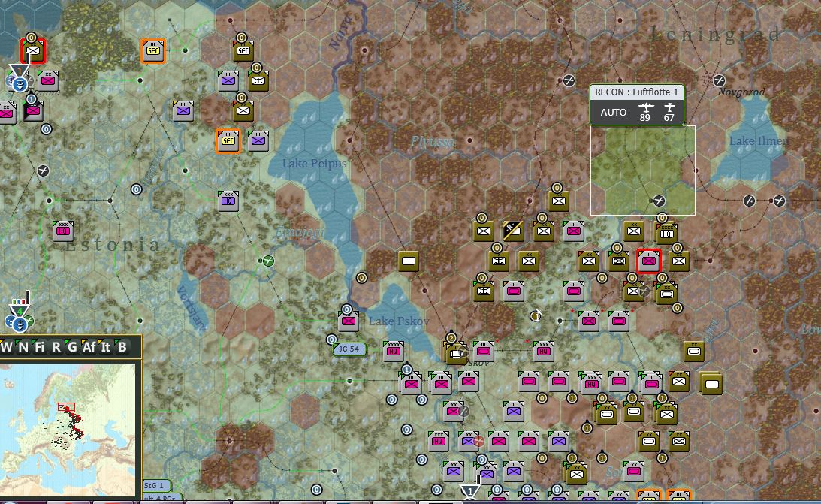Viewport: 821px width, 504px height.
Task: Select pink regiment west of Lake Pskov
Action: (x=348, y=321)
